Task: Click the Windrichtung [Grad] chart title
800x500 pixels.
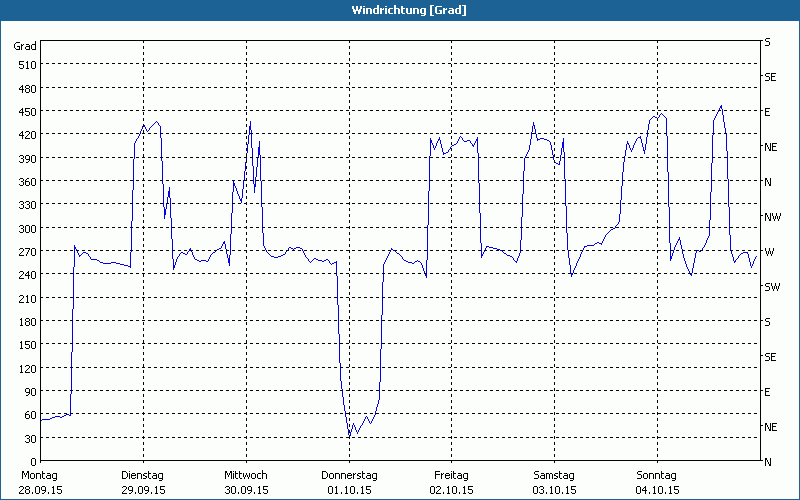Action: tap(400, 10)
